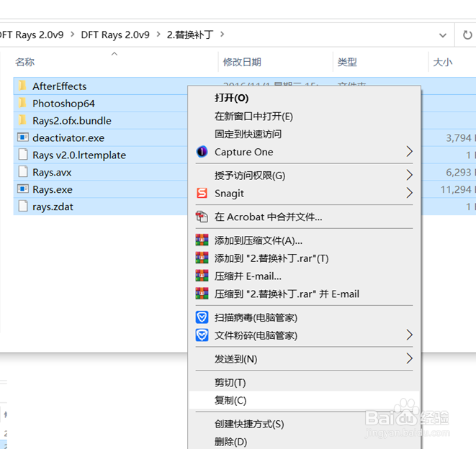The height and width of the screenshot is (449, 476).
Task: Choose 删除(D) from the context menu
Action: coord(304,441)
